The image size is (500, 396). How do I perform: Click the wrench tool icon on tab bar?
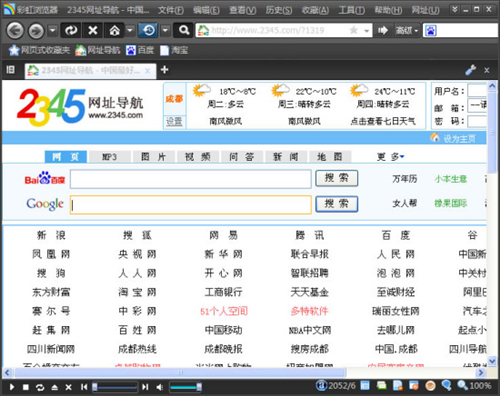click(471, 70)
